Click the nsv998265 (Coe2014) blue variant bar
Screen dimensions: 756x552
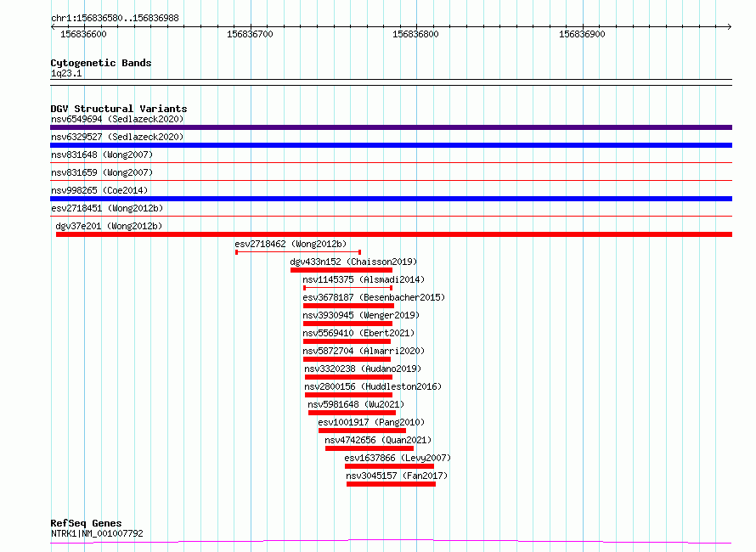tap(391, 199)
